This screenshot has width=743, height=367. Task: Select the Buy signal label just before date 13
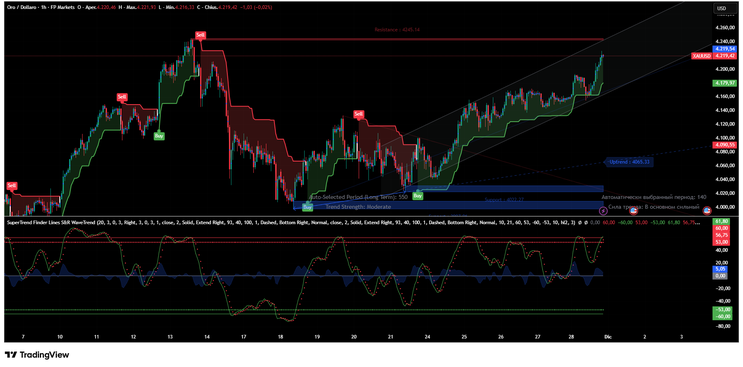point(159,135)
